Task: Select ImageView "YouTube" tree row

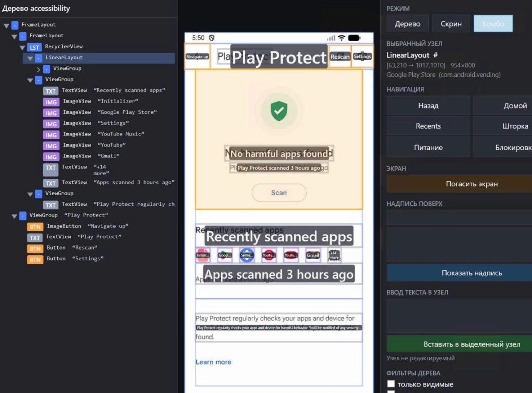Action: (x=84, y=145)
